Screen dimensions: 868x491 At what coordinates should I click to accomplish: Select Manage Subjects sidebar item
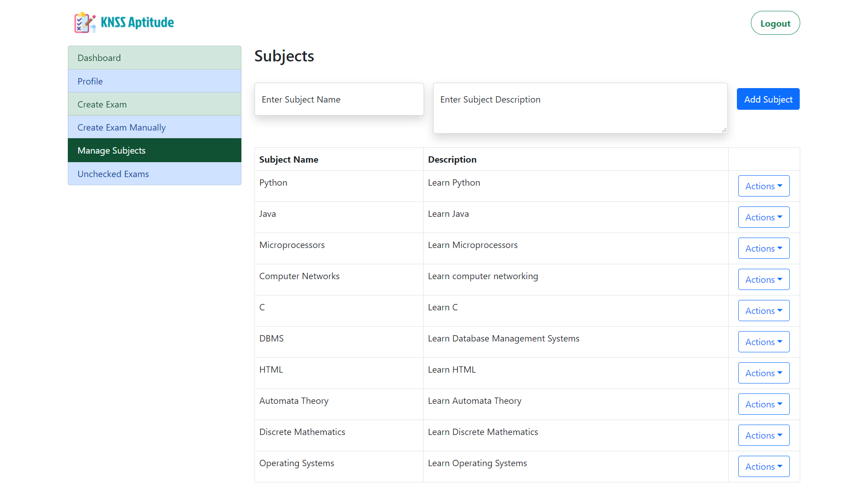tap(154, 150)
